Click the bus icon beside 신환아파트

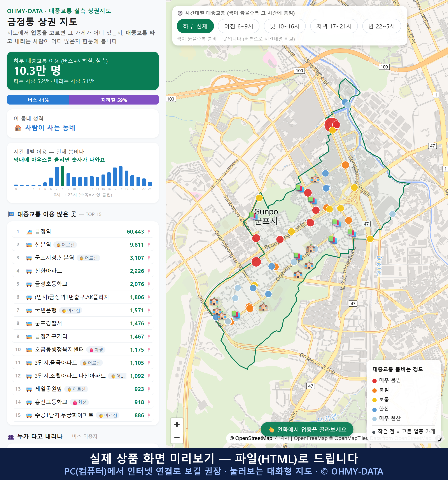tap(29, 271)
